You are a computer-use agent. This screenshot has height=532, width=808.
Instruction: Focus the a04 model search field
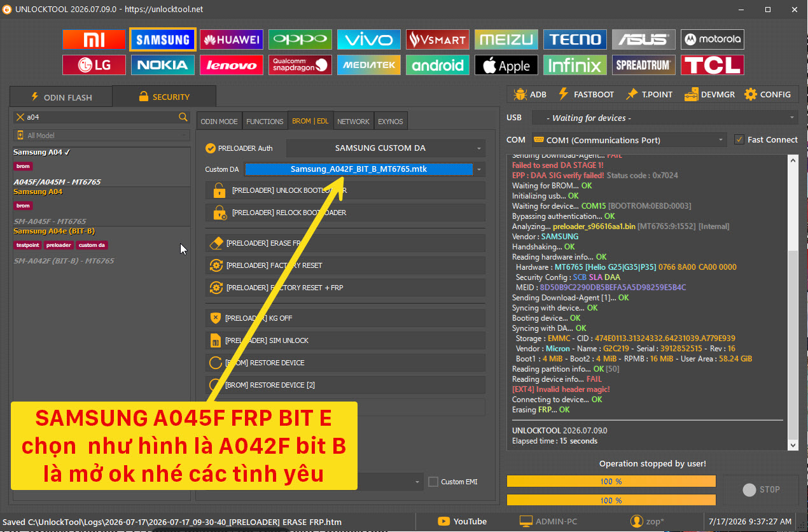102,117
